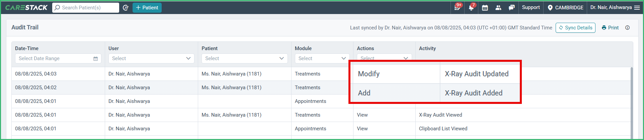Open notifications bell icon
The height and width of the screenshot is (140, 644).
tap(471, 7)
